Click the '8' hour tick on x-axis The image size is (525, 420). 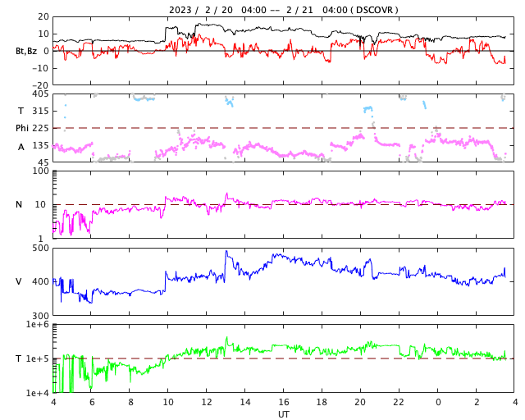(x=130, y=402)
